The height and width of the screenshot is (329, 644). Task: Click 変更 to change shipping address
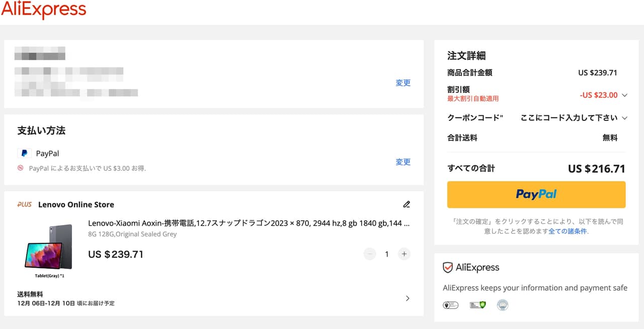[403, 83]
